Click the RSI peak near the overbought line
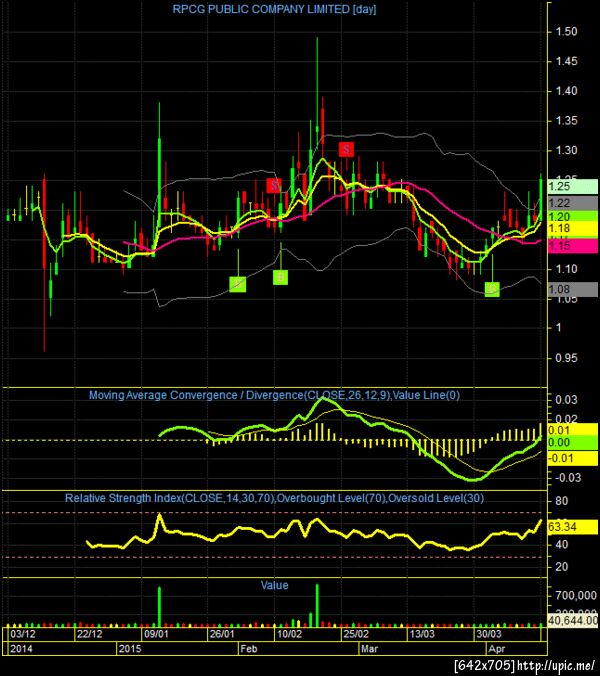Image resolution: width=600 pixels, height=676 pixels. click(159, 516)
